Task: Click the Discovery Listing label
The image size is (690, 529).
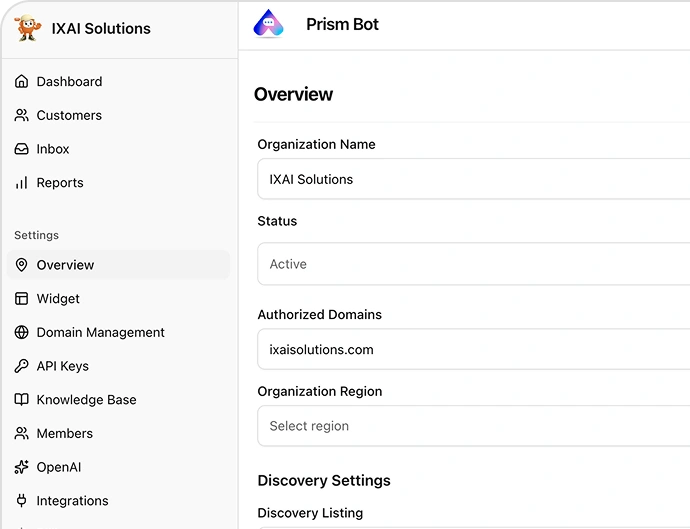Action: [x=310, y=513]
